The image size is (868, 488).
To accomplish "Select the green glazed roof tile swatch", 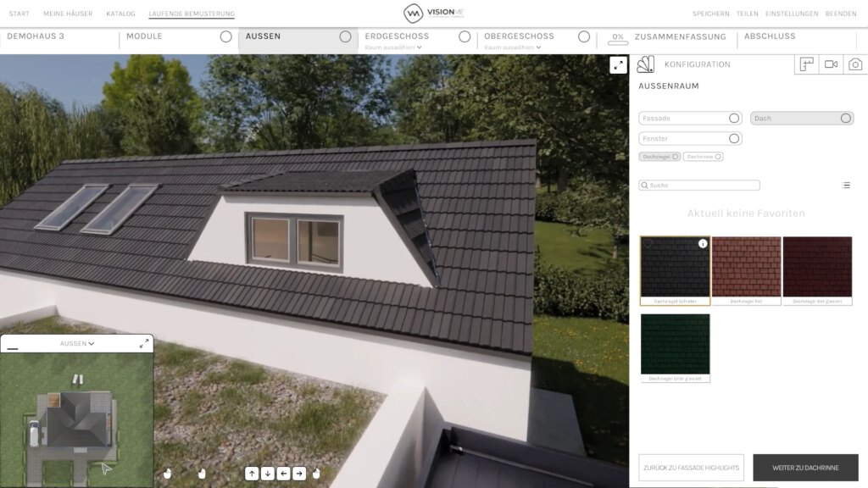I will point(675,344).
